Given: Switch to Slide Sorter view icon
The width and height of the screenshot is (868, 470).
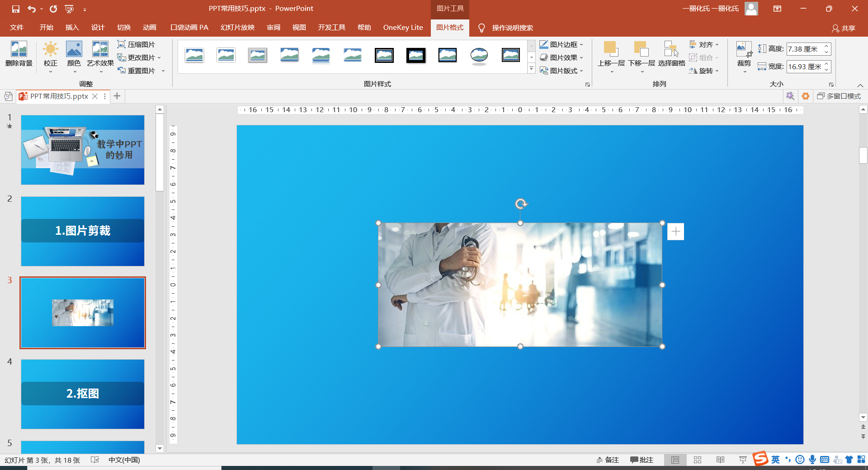Looking at the screenshot, I should click(698, 460).
